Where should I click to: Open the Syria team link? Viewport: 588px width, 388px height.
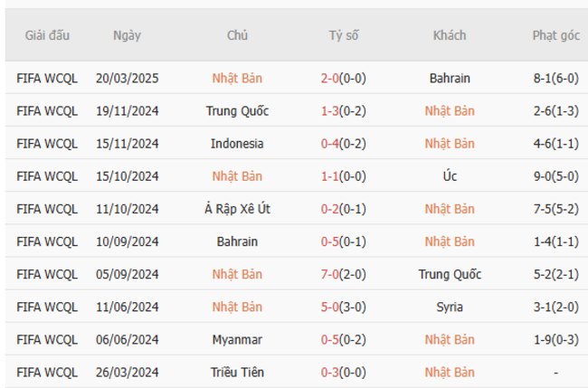click(450, 307)
